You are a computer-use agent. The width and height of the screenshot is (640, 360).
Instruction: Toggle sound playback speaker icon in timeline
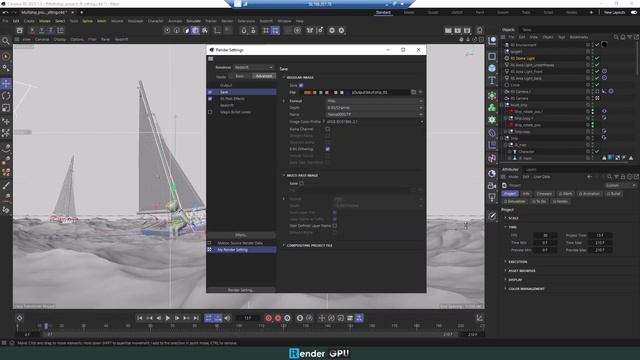(x=227, y=318)
